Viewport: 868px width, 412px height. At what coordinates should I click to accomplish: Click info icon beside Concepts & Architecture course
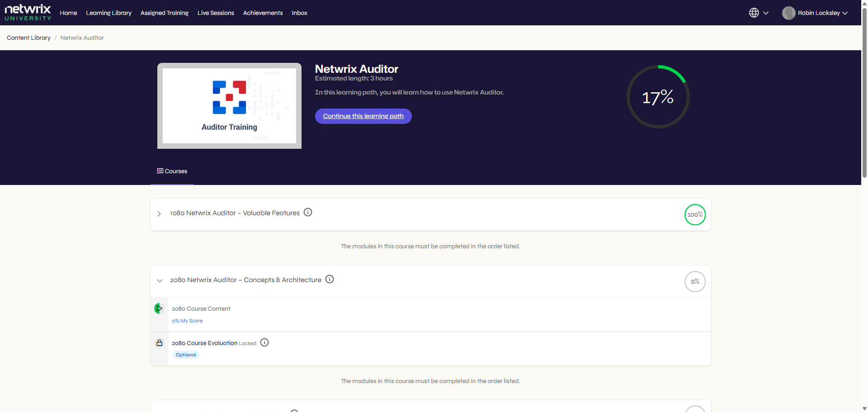point(330,279)
